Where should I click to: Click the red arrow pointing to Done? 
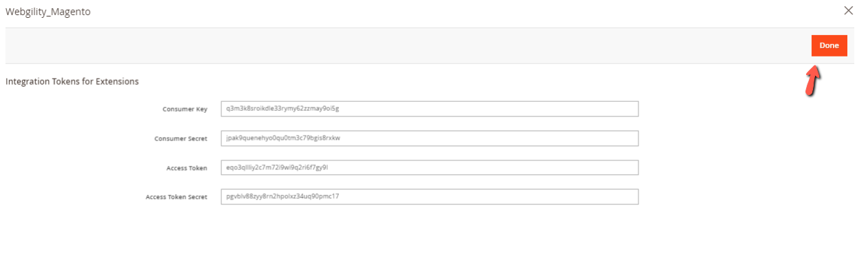[813, 81]
